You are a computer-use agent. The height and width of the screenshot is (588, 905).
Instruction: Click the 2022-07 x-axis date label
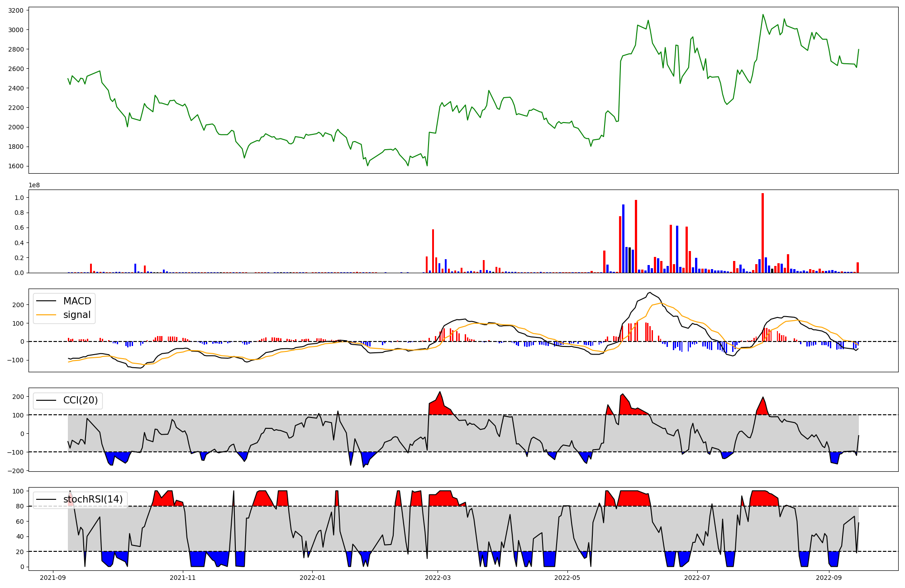(x=697, y=578)
